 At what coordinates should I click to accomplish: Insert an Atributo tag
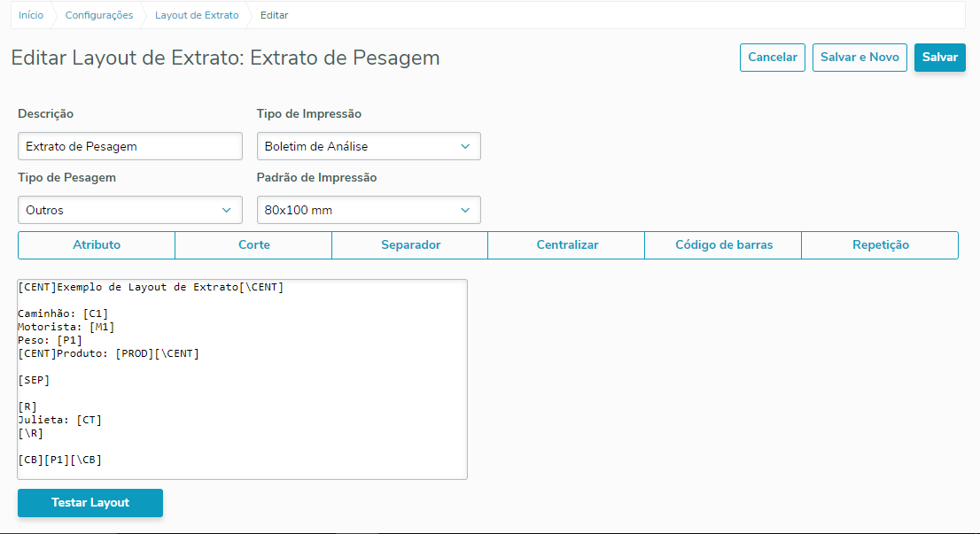(97, 245)
